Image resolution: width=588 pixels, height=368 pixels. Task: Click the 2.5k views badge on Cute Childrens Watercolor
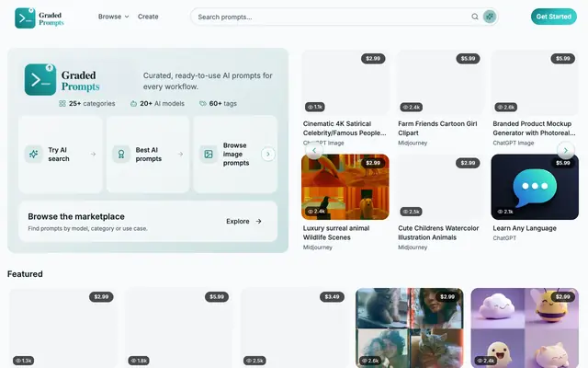[412, 212]
